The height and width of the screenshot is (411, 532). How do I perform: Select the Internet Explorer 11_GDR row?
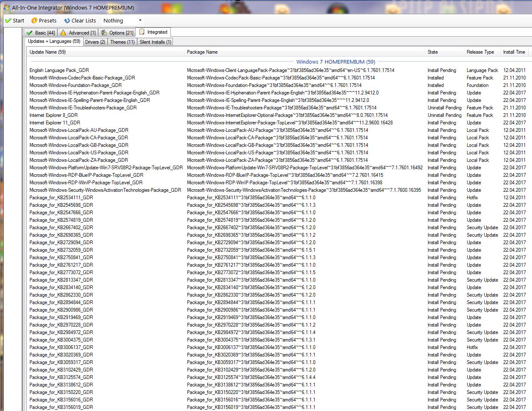pyautogui.click(x=278, y=123)
